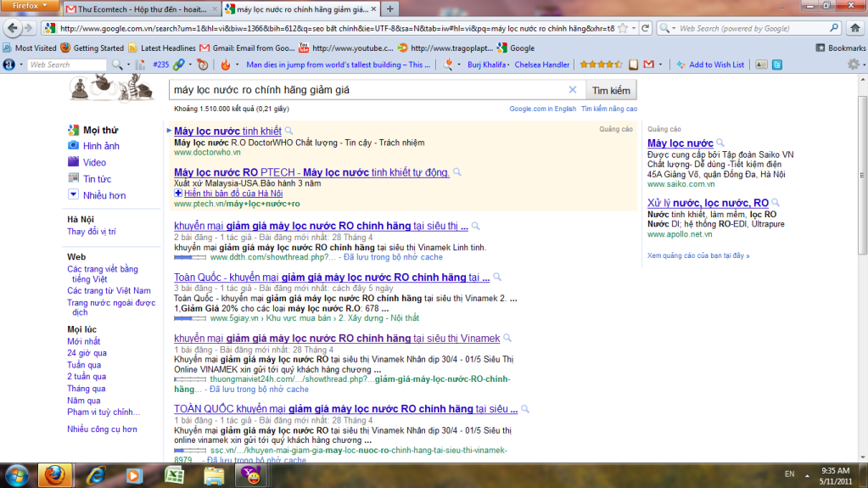Click the browser address bar URL
The image size is (868, 488).
click(337, 28)
